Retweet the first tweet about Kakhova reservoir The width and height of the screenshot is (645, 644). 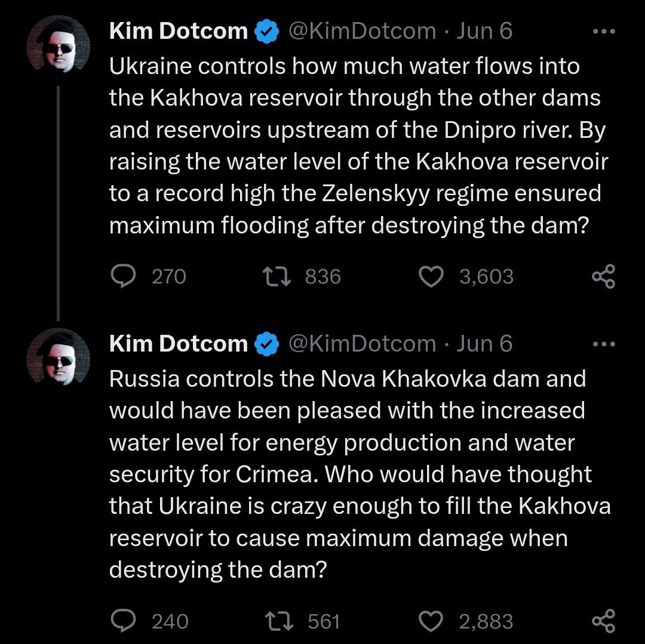tap(278, 276)
